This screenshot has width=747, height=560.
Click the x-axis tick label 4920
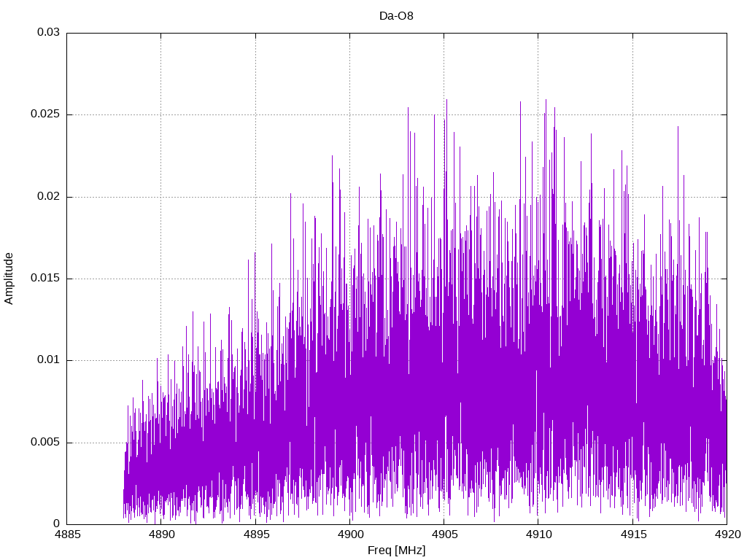(x=727, y=534)
